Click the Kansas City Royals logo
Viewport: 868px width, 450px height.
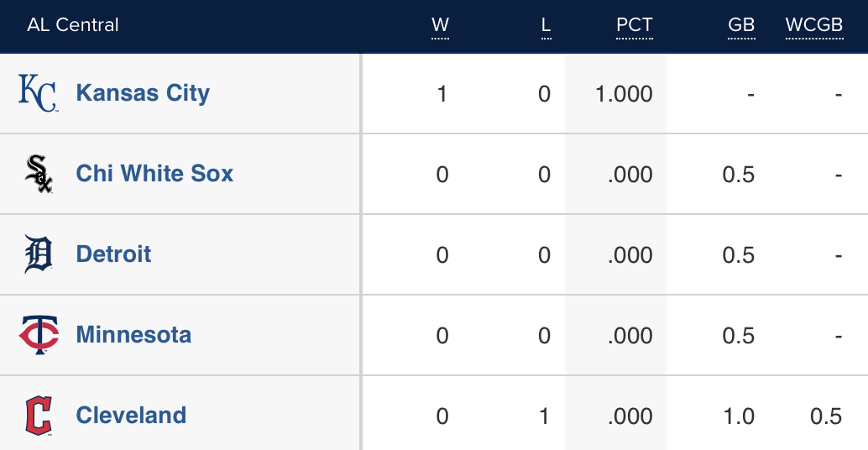(x=38, y=93)
